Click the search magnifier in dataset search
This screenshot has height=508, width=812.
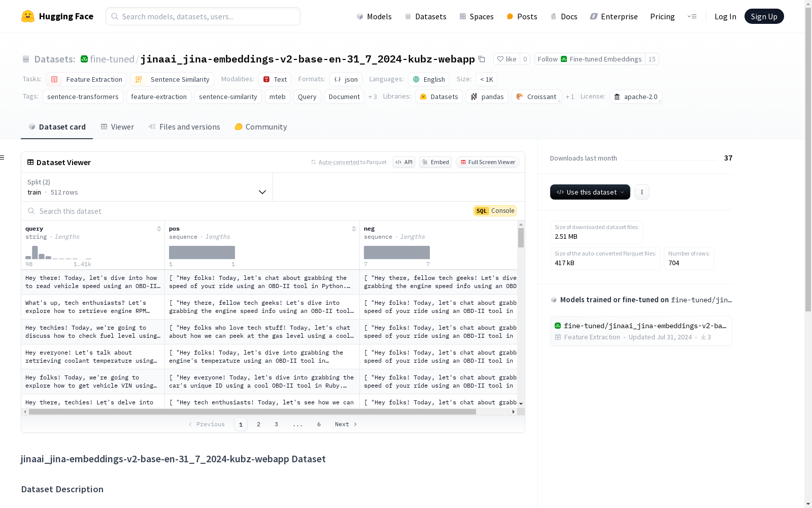31,211
